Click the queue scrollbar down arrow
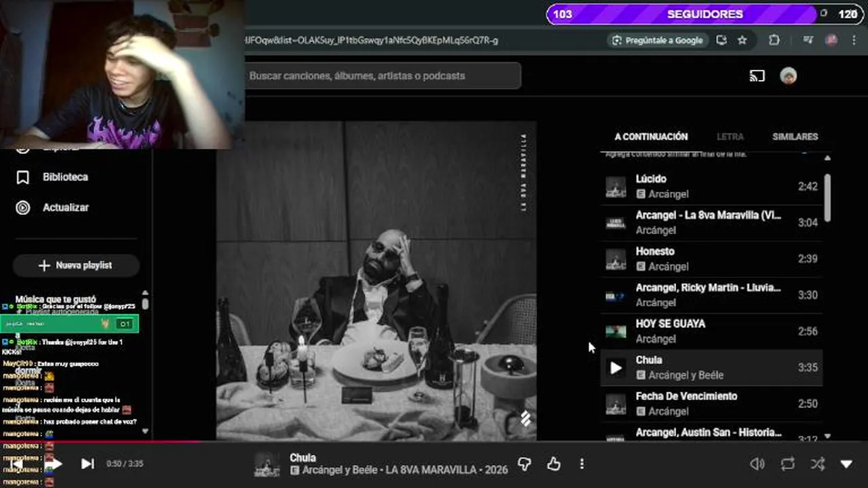Screen dimensions: 868x488 tap(827, 436)
